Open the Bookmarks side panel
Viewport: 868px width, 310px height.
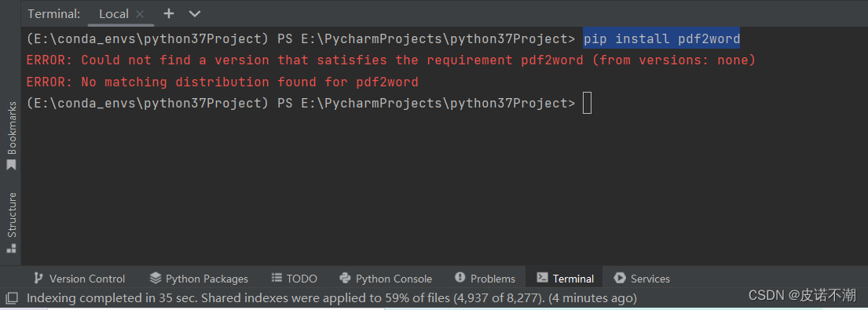coord(11,136)
